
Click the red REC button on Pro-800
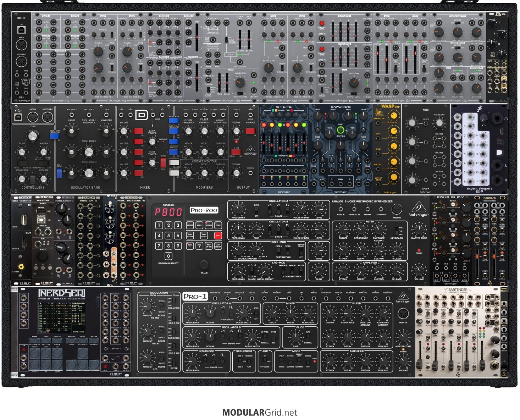coord(218,235)
